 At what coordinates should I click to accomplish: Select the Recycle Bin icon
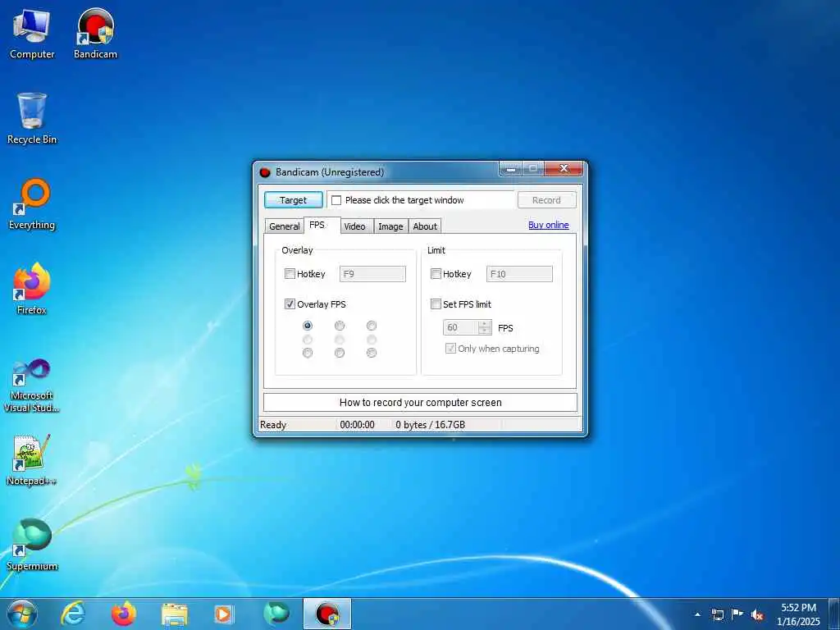[x=32, y=119]
